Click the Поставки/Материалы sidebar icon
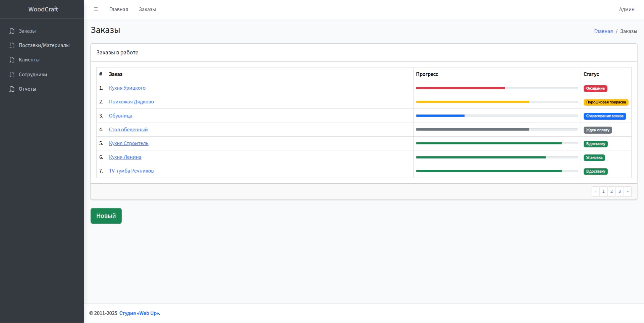Screen dimensions: 644x323 click(x=12, y=45)
